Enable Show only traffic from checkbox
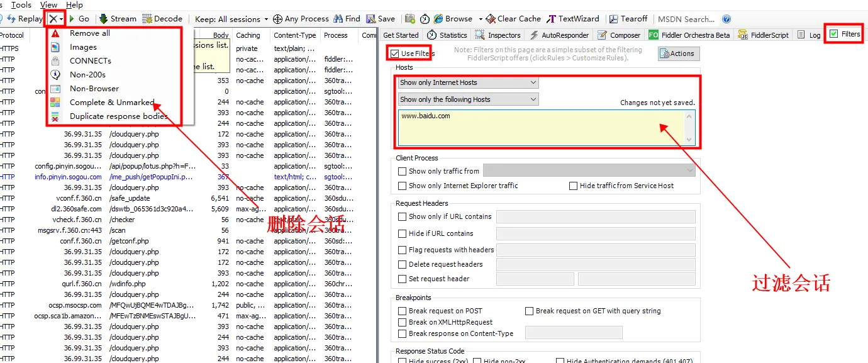Image resolution: width=868 pixels, height=363 pixels. point(403,171)
